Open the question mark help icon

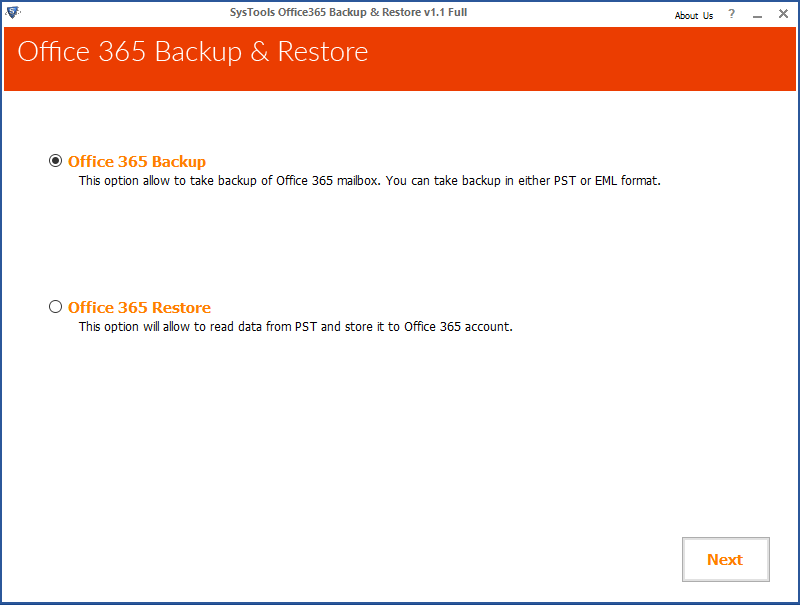coord(732,14)
